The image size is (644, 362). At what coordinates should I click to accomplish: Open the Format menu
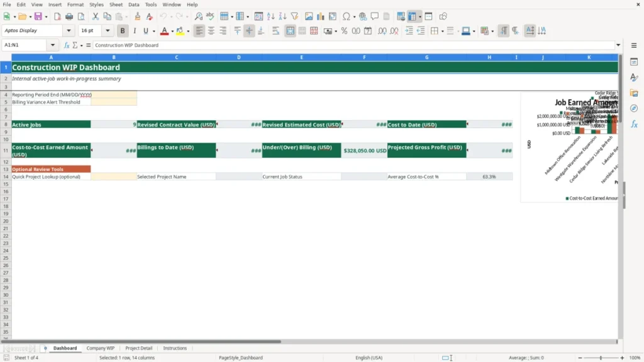[x=75, y=4]
